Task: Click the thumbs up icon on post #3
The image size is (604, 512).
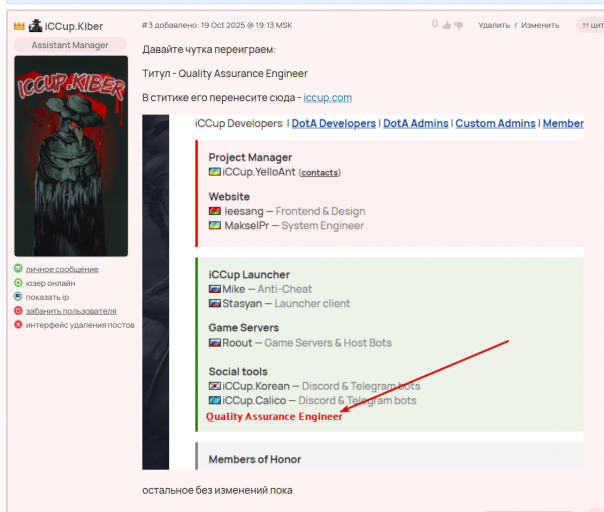Action: point(446,25)
